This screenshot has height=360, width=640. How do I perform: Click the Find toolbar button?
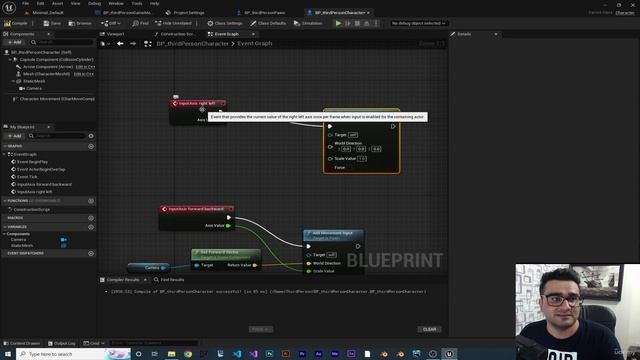pyautogui.click(x=140, y=23)
